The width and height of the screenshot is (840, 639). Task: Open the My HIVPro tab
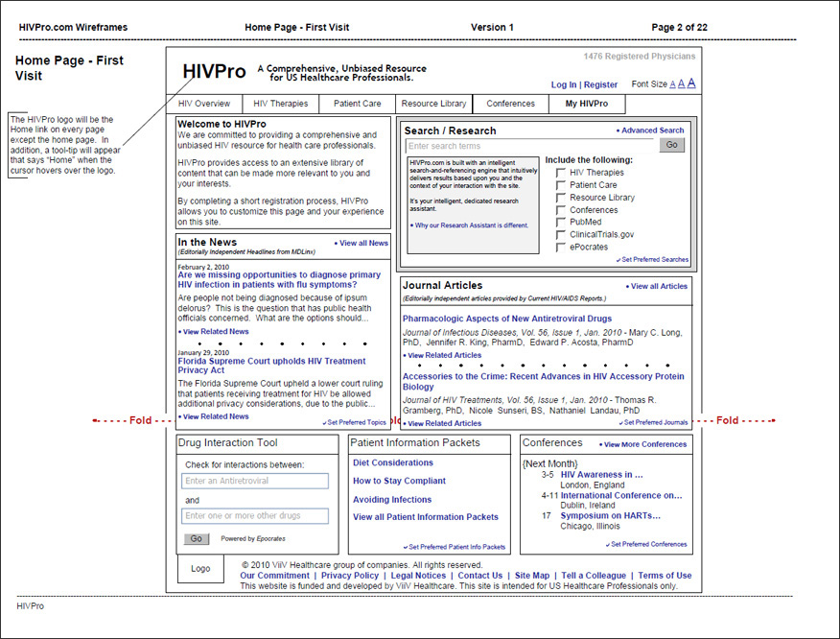pyautogui.click(x=587, y=104)
